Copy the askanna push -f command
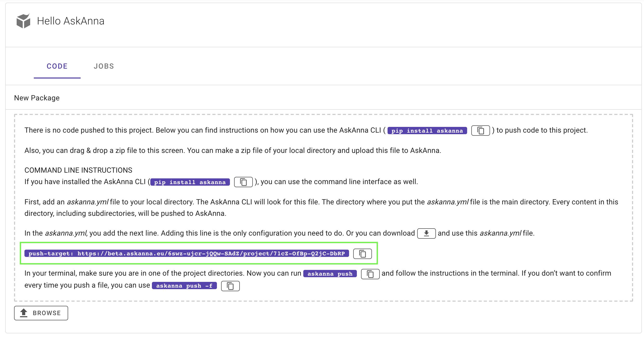The image size is (644, 337). pyautogui.click(x=230, y=286)
